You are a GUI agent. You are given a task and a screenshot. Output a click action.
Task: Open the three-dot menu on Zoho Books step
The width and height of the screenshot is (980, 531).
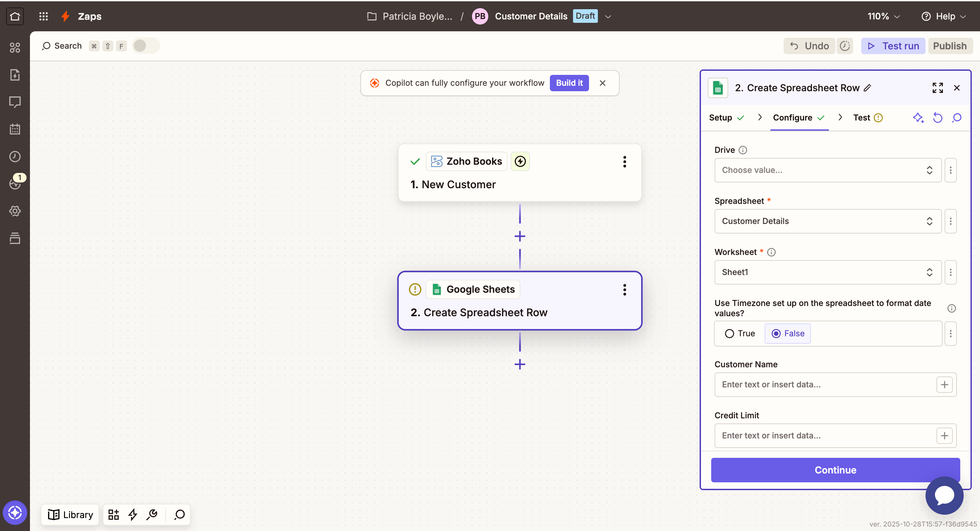point(624,162)
